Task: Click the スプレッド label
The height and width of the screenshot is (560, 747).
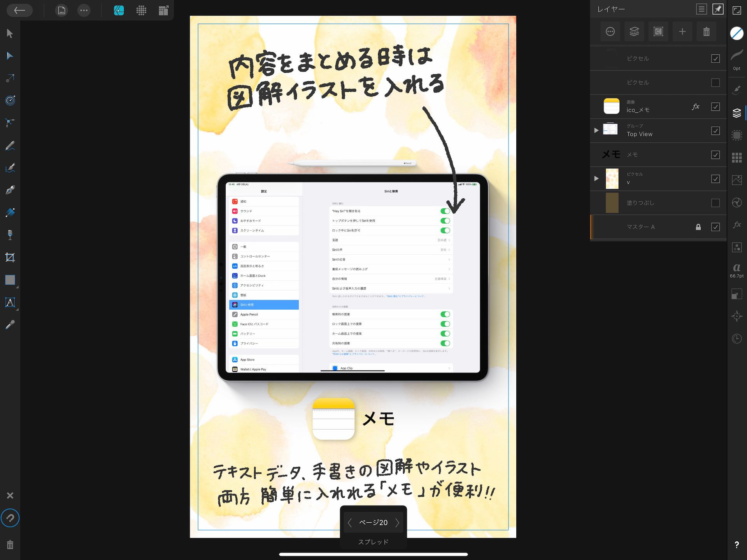Action: [x=373, y=542]
